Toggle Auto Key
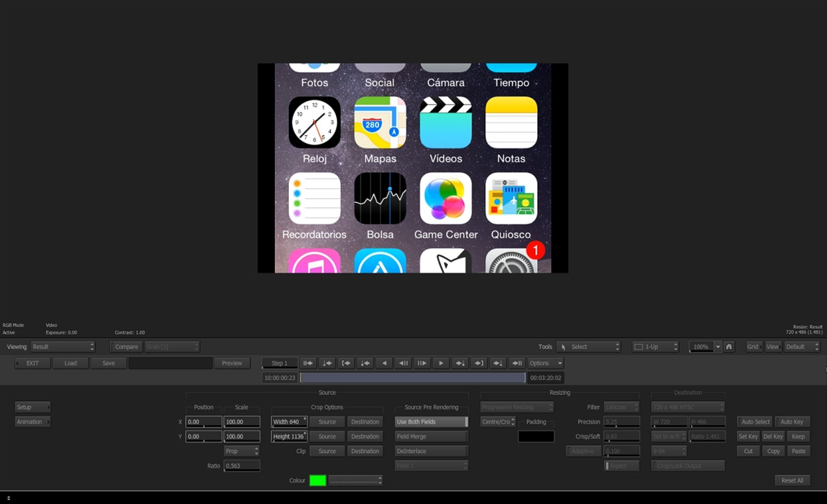This screenshot has height=504, width=827. (792, 422)
